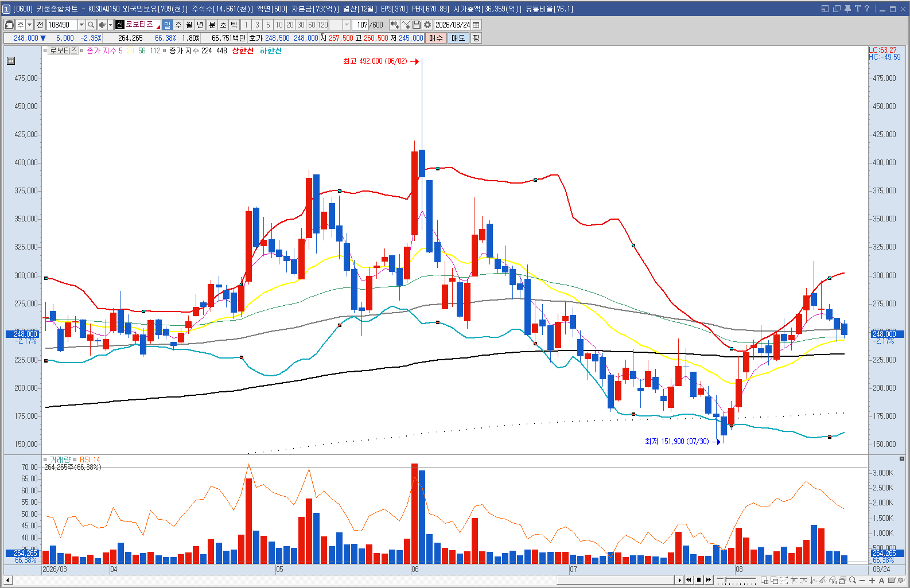The width and height of the screenshot is (910, 588).
Task: Click the multi-chart window icon in bottom toolbar
Action: (x=765, y=580)
